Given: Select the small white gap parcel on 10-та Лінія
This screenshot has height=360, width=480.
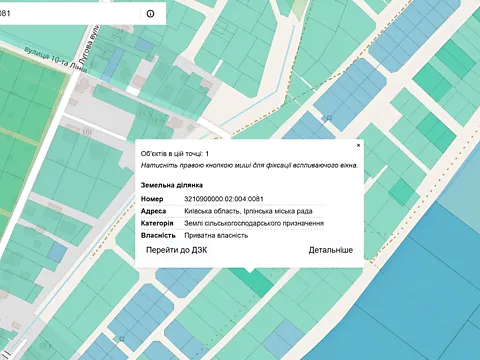Looking at the screenshot, I should (x=132, y=90).
